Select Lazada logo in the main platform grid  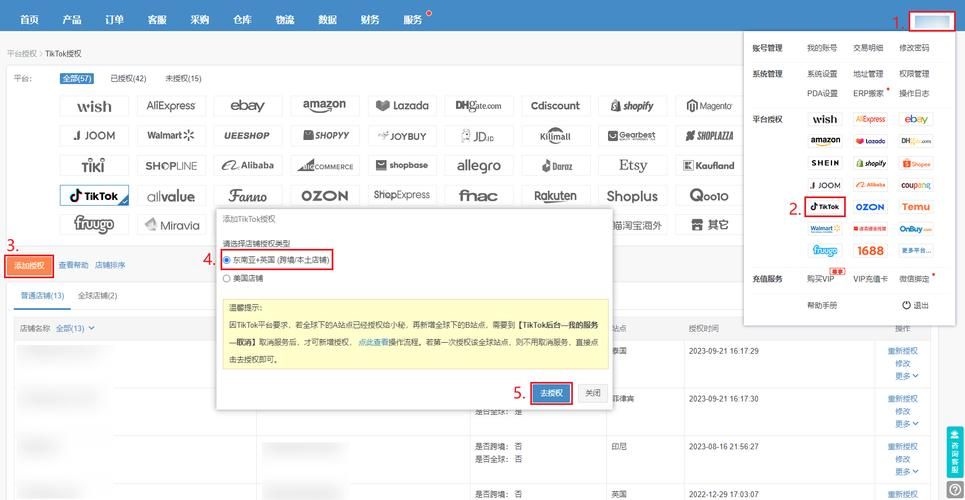pyautogui.click(x=402, y=106)
